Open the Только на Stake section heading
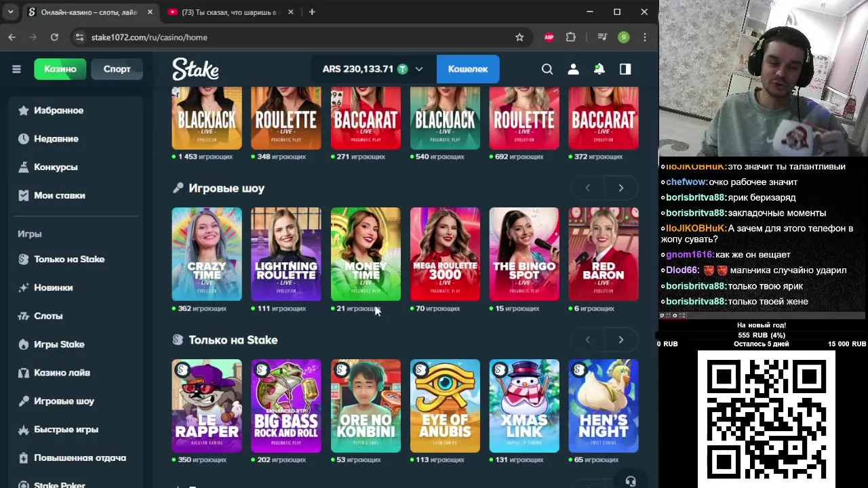Screen dimensions: 868x488 tap(233, 340)
